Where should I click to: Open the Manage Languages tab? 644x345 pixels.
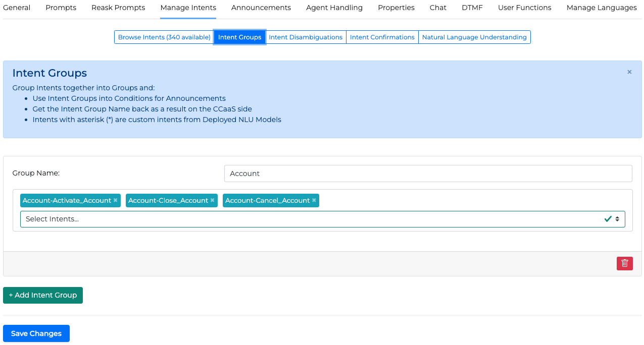click(602, 8)
